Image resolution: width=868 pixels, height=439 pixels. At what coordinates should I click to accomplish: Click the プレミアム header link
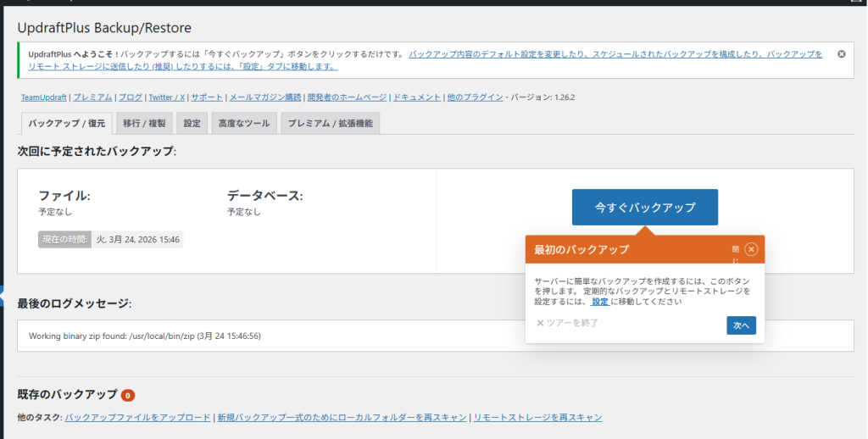click(x=92, y=97)
